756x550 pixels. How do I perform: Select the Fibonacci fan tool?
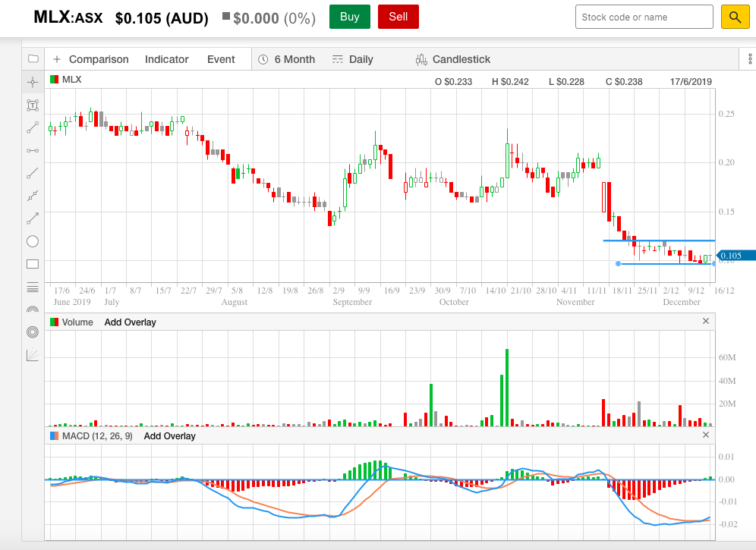click(33, 355)
